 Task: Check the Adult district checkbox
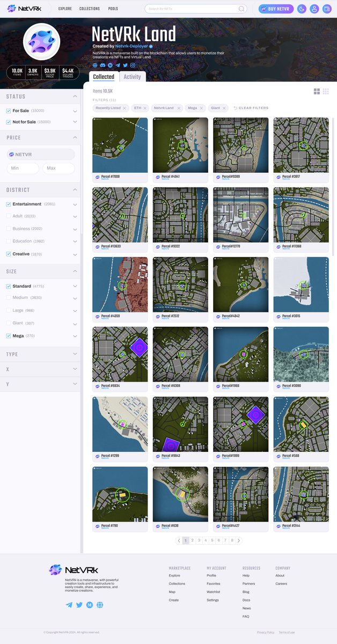[x=9, y=216]
